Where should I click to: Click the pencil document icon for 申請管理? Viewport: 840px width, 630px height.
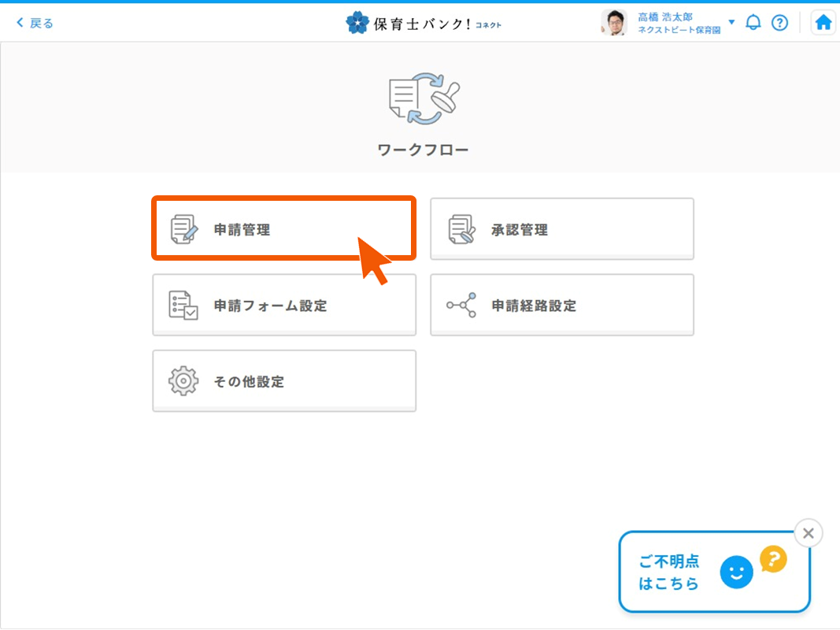[184, 229]
